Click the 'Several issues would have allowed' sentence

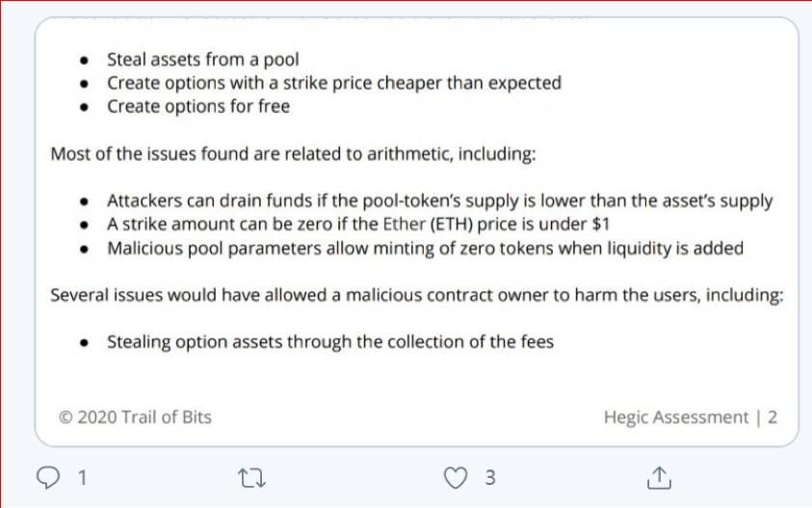(417, 295)
